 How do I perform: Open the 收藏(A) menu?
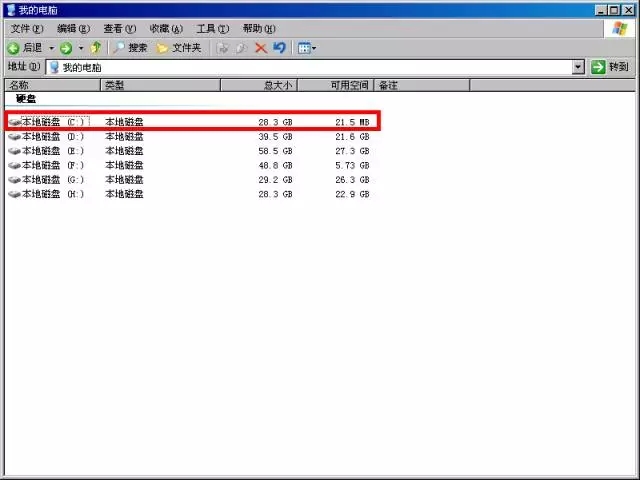click(x=166, y=29)
